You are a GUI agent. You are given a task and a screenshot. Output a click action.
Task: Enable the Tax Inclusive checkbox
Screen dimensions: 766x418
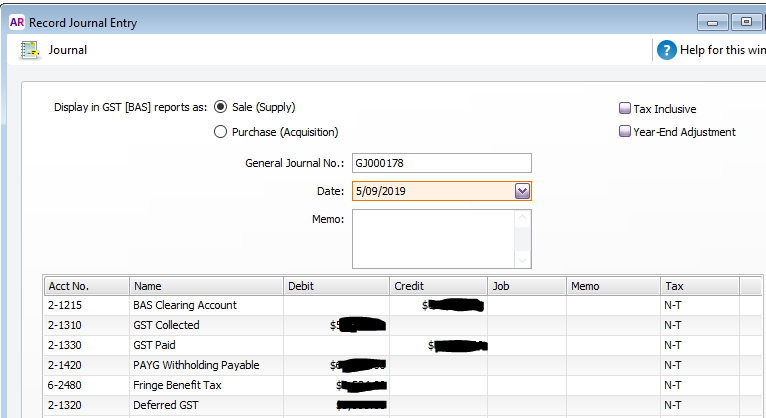pos(625,109)
